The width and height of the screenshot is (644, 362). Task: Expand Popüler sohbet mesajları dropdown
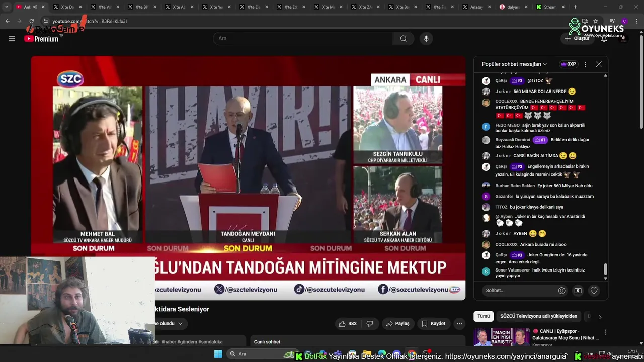(x=515, y=64)
